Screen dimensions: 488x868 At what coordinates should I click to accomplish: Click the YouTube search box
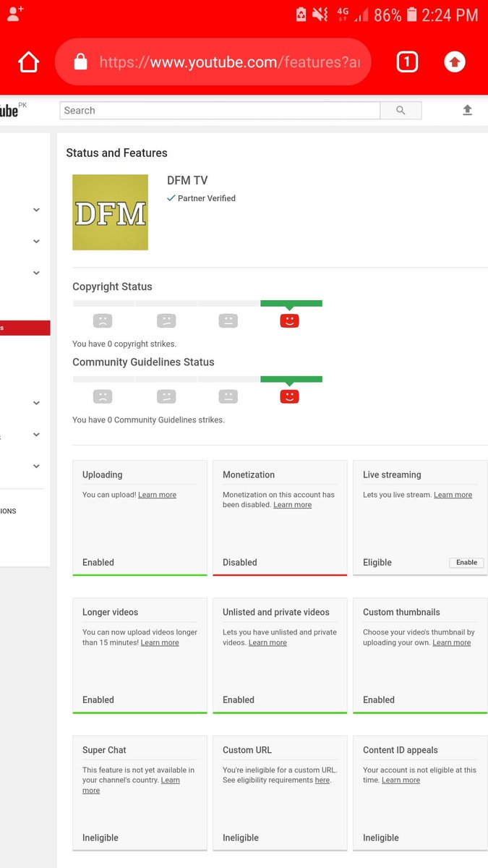[220, 111]
